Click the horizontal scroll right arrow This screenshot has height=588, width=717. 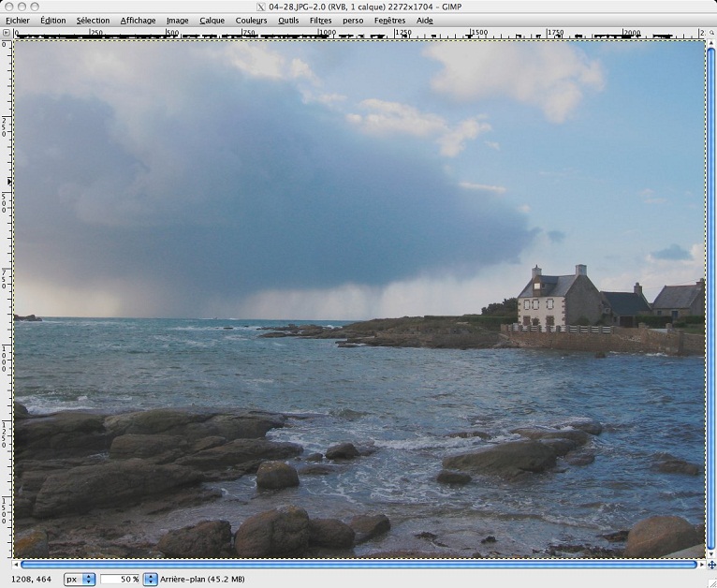[699, 565]
